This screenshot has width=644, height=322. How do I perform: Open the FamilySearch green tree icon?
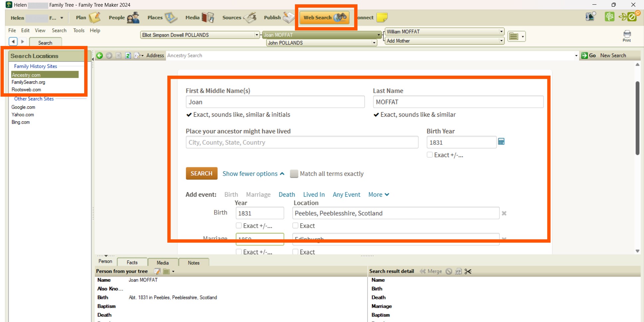pyautogui.click(x=609, y=17)
